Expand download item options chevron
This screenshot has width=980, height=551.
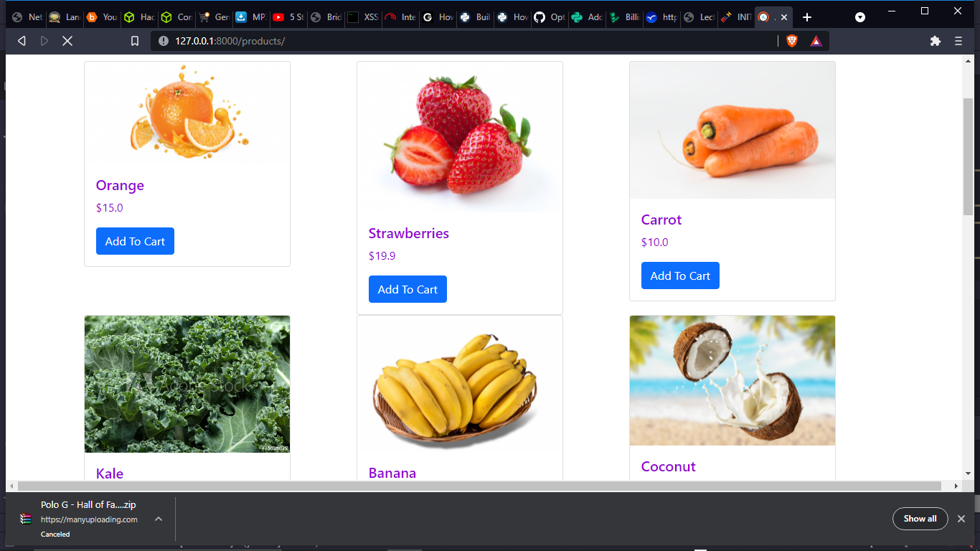159,519
